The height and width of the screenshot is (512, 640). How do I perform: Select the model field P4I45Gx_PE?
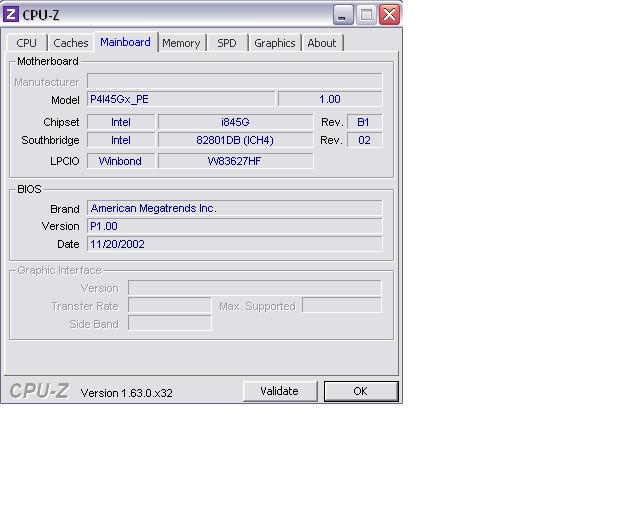click(x=181, y=99)
